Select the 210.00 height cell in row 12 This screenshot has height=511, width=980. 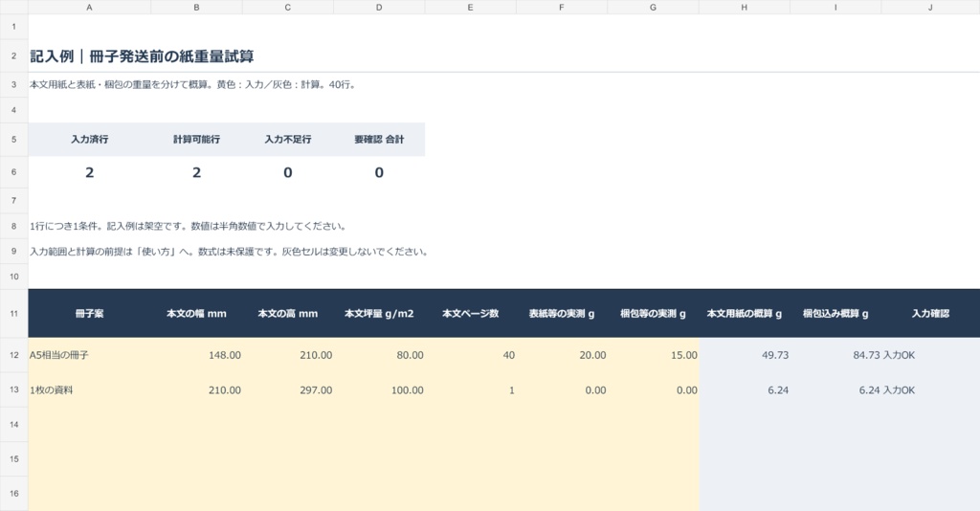(x=287, y=355)
